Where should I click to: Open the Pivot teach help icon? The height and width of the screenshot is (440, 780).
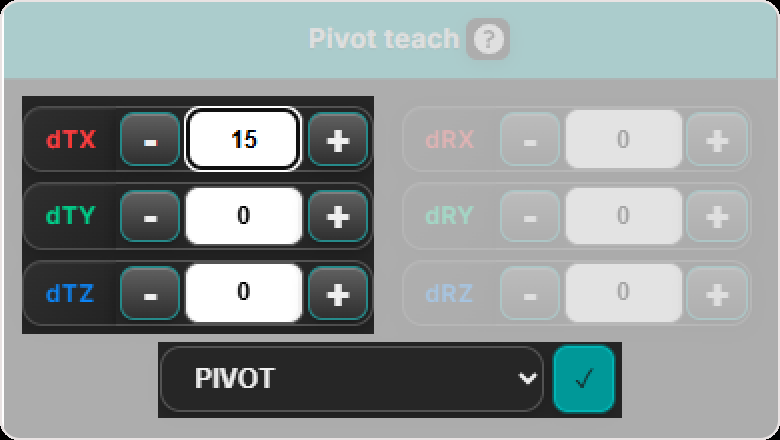point(488,39)
